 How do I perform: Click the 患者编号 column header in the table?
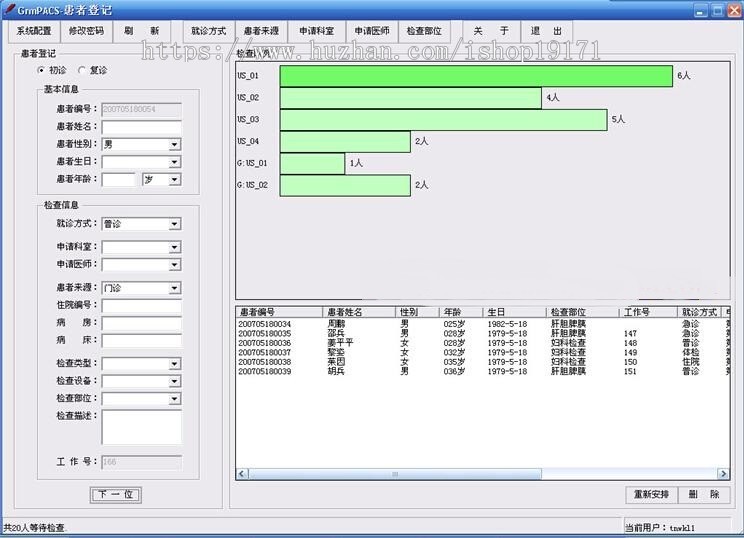278,312
